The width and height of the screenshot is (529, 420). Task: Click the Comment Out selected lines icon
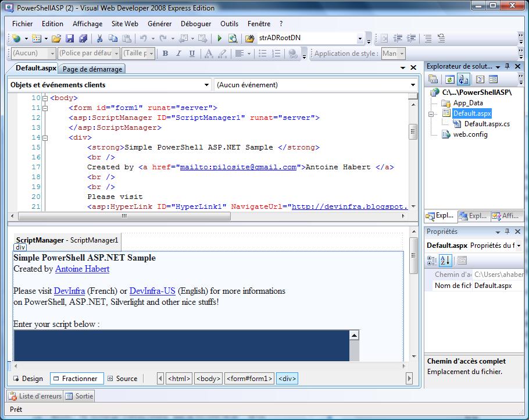pos(428,38)
